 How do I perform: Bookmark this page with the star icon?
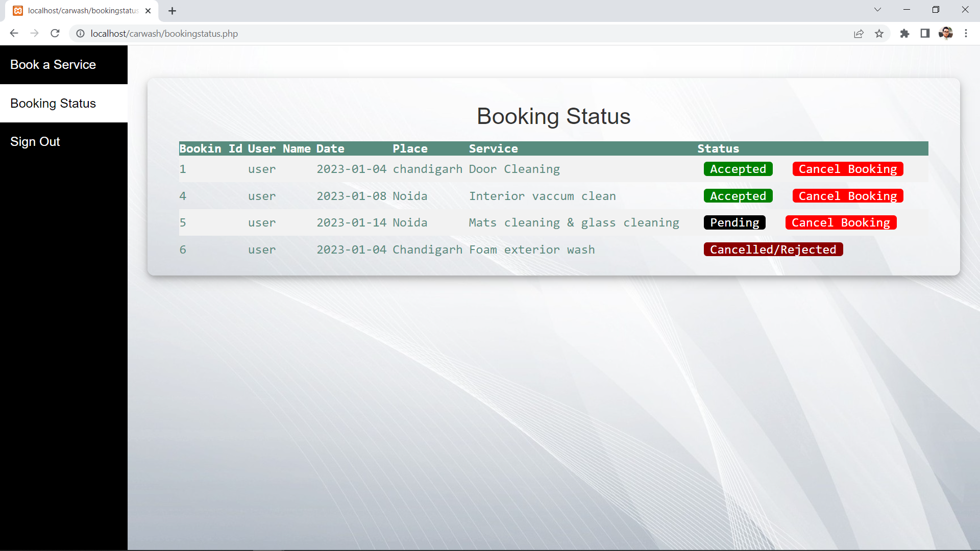coord(879,34)
